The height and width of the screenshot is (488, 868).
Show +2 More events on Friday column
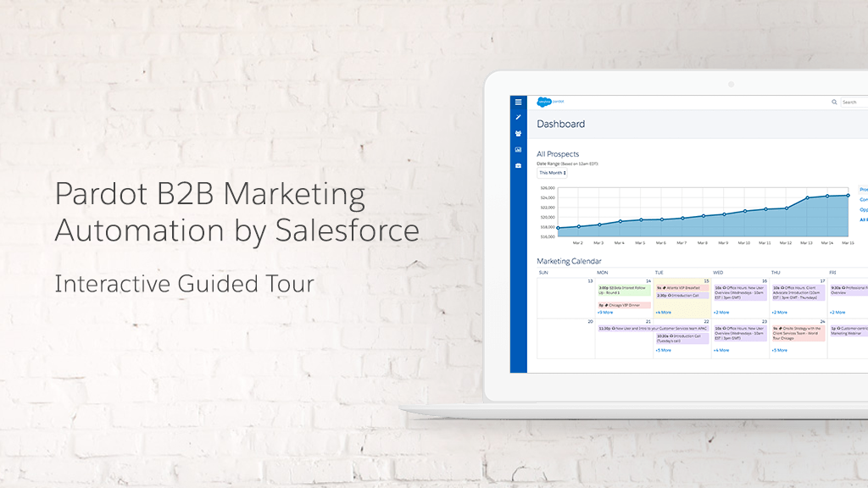(x=837, y=313)
